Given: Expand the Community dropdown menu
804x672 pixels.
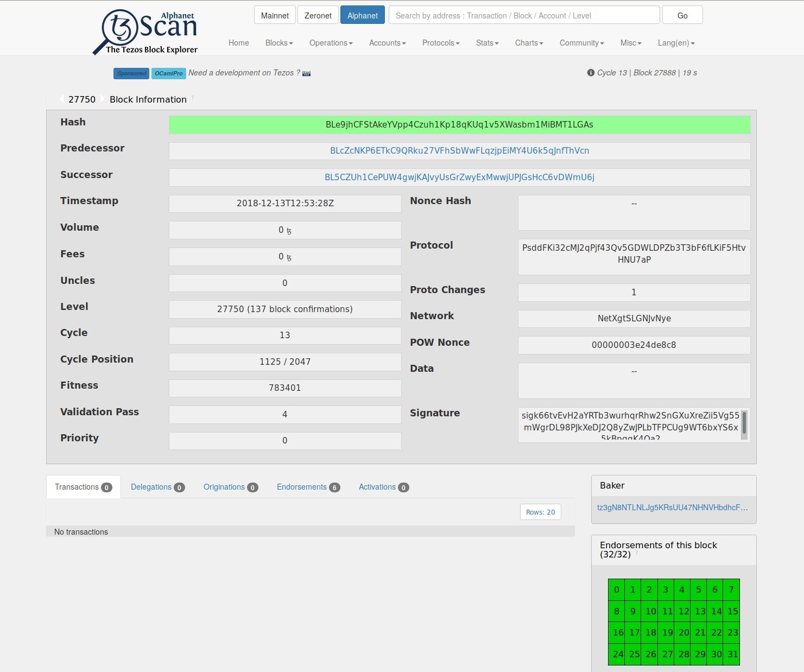Looking at the screenshot, I should click(581, 43).
